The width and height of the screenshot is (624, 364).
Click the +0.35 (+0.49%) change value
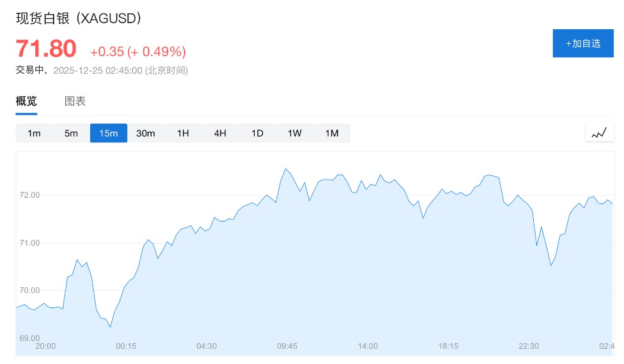138,51
